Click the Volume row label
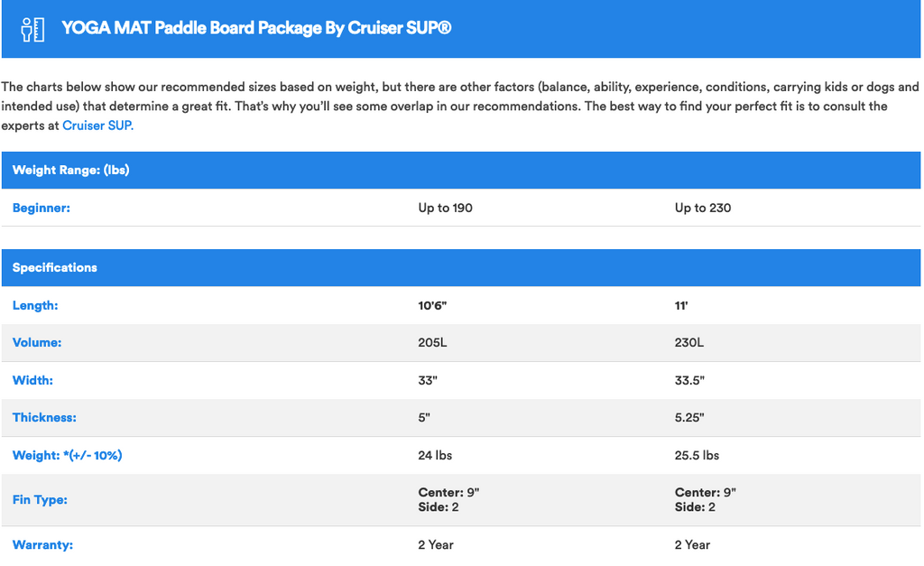The height and width of the screenshot is (566, 924). point(37,342)
